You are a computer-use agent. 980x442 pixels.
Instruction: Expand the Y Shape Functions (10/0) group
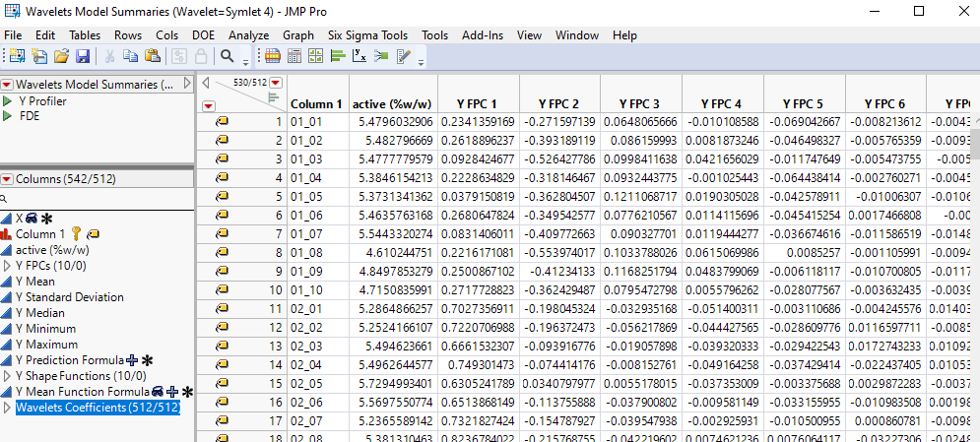tap(8, 376)
